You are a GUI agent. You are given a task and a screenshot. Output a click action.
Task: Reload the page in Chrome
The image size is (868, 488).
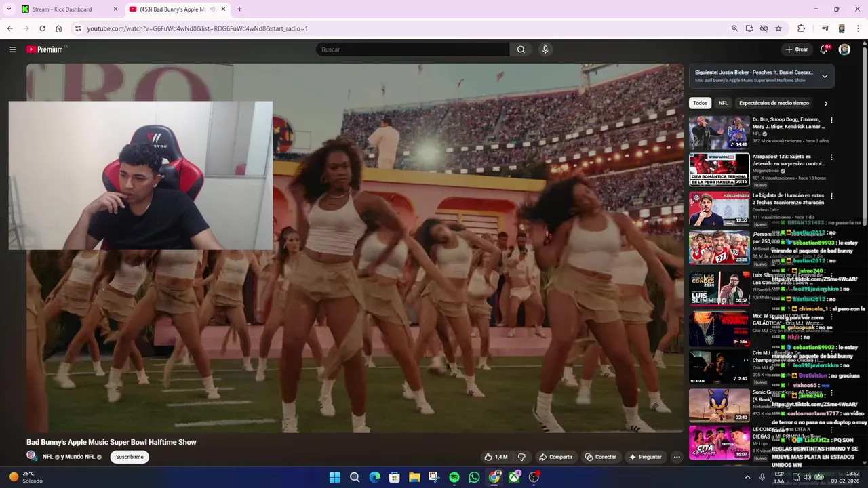(42, 28)
